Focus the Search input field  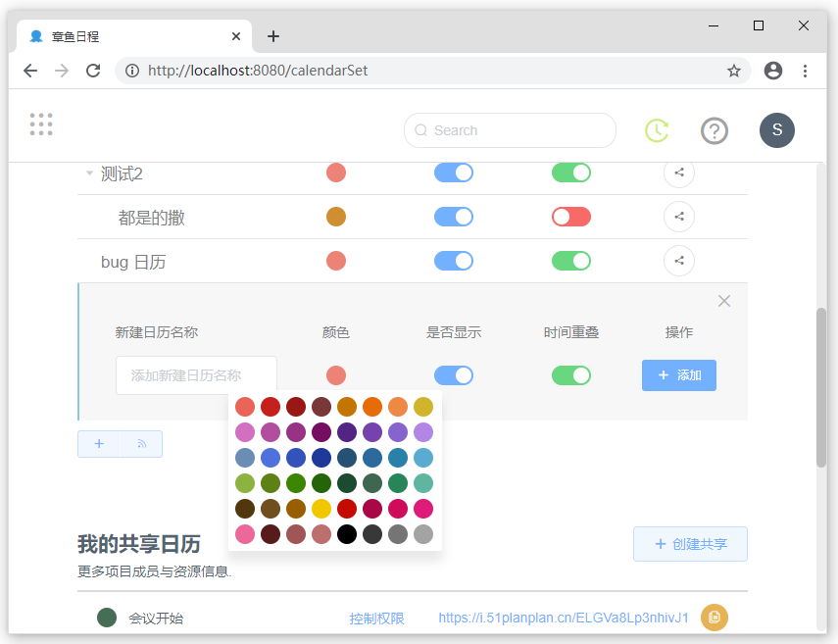click(x=510, y=130)
